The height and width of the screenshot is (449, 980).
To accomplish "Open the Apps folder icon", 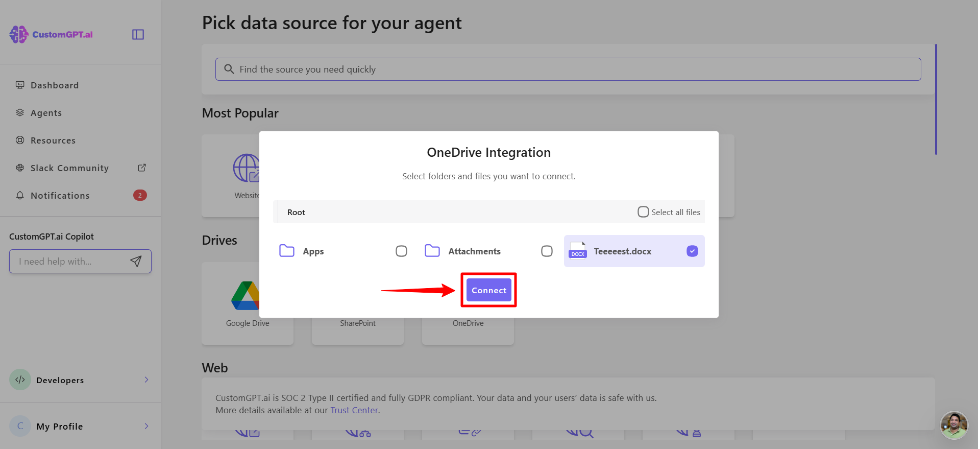I will (x=287, y=250).
